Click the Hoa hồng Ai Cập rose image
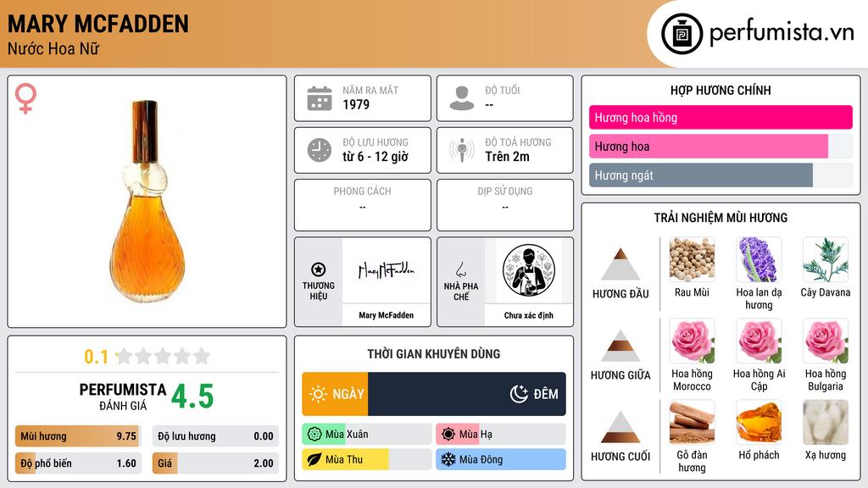The width and height of the screenshot is (868, 488). 759,341
